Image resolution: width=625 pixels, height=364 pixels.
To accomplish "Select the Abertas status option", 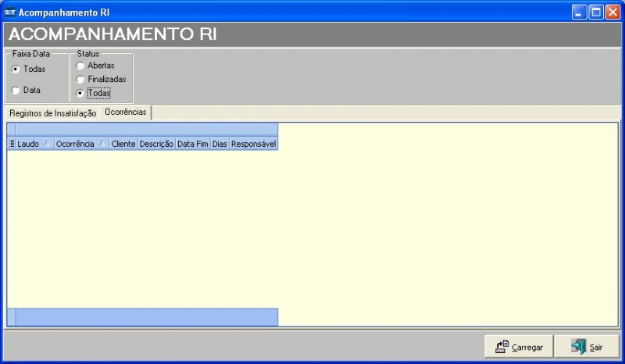I will (80, 66).
